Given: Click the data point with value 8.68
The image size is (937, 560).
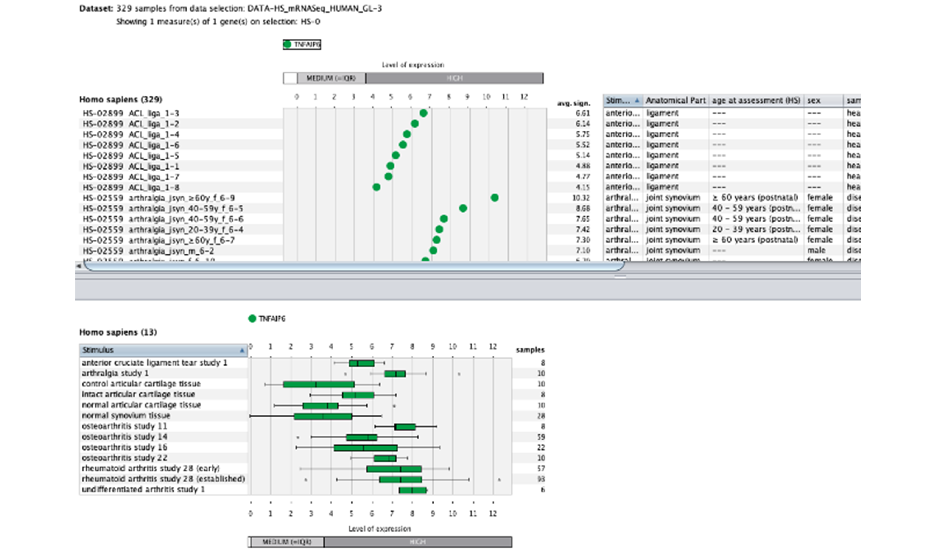Looking at the screenshot, I should click(463, 208).
